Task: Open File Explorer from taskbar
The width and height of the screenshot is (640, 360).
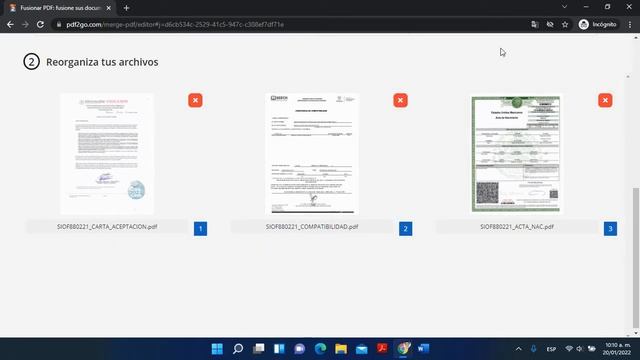Action: pyautogui.click(x=341, y=349)
